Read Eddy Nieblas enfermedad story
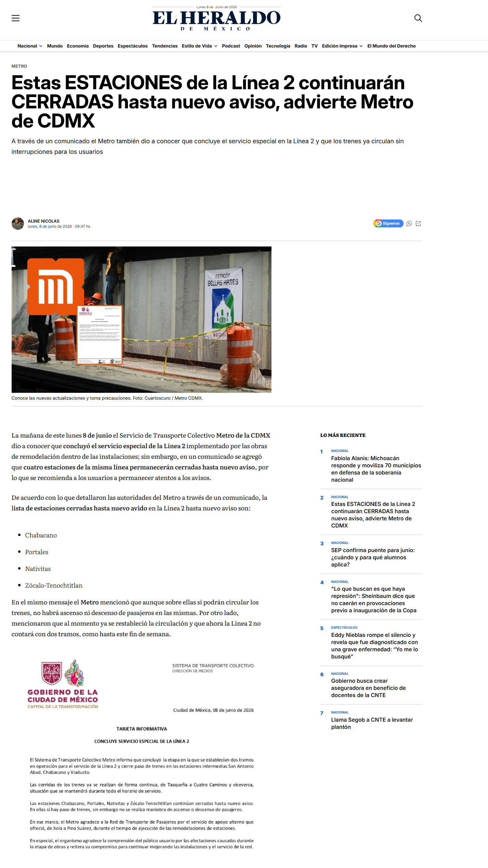Viewport: 488px width, 868px height. pyautogui.click(x=374, y=646)
